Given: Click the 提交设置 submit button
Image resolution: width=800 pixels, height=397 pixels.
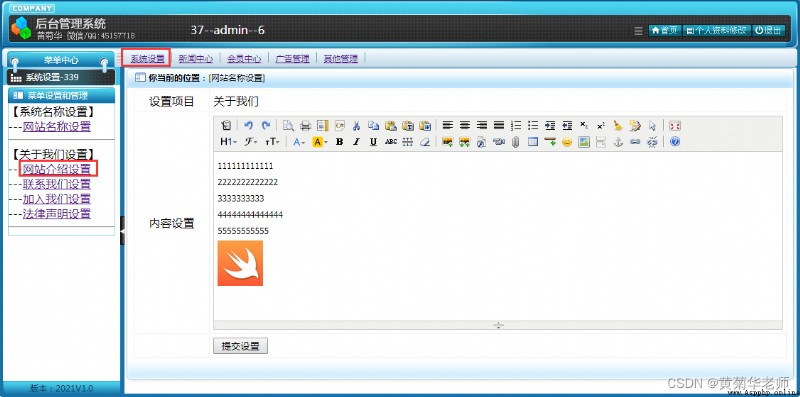Looking at the screenshot, I should 240,346.
